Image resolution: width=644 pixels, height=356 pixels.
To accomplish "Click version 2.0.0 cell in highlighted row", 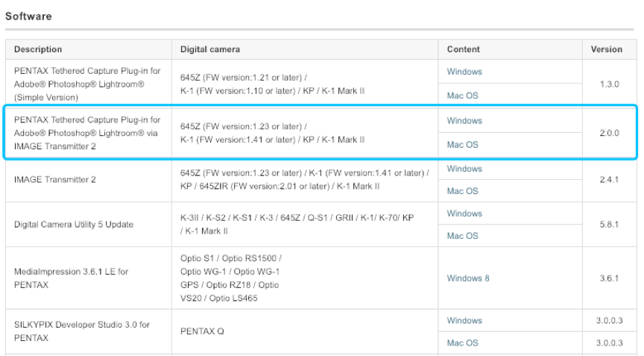I will click(609, 132).
